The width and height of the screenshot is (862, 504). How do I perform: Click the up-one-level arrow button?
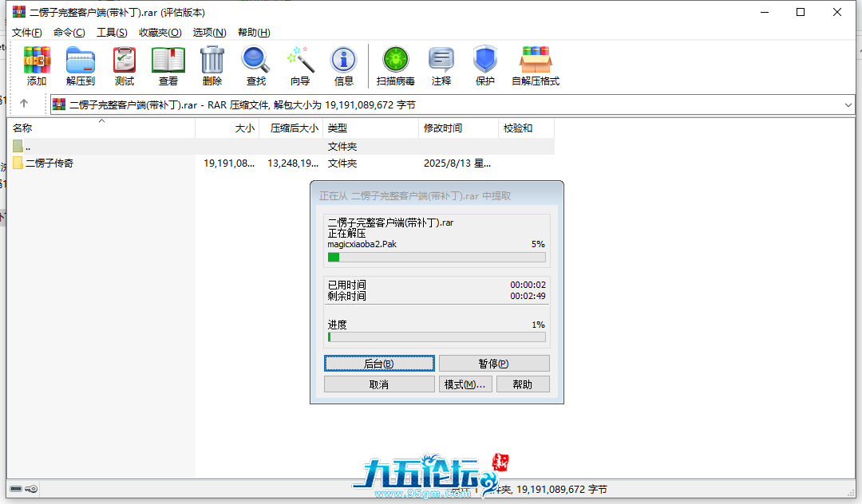point(24,104)
